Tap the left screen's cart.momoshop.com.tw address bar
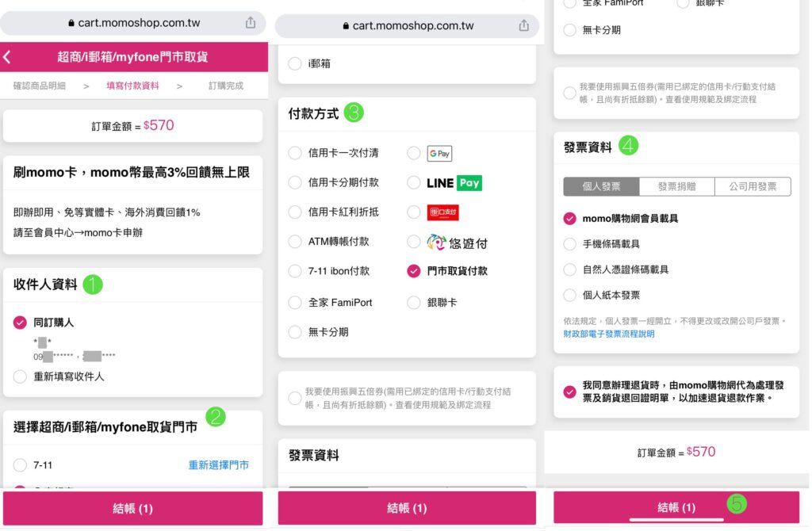Screen dimensions: 812x531 [x=133, y=23]
